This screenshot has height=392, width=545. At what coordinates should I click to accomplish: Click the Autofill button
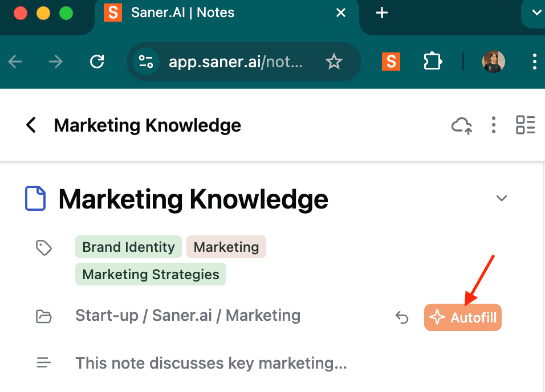click(x=463, y=317)
